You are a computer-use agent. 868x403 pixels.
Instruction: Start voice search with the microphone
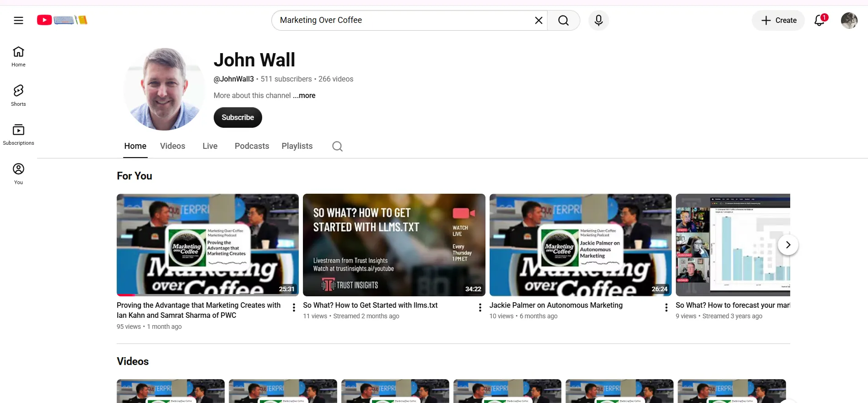click(x=598, y=20)
